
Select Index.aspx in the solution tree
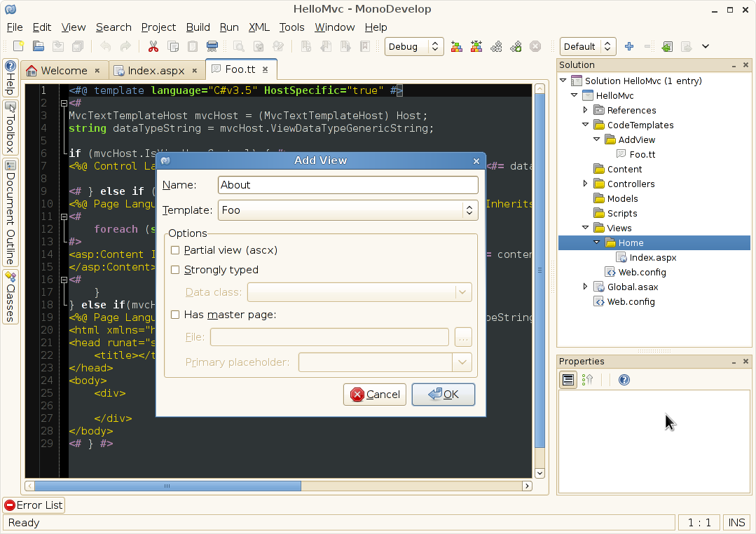653,258
